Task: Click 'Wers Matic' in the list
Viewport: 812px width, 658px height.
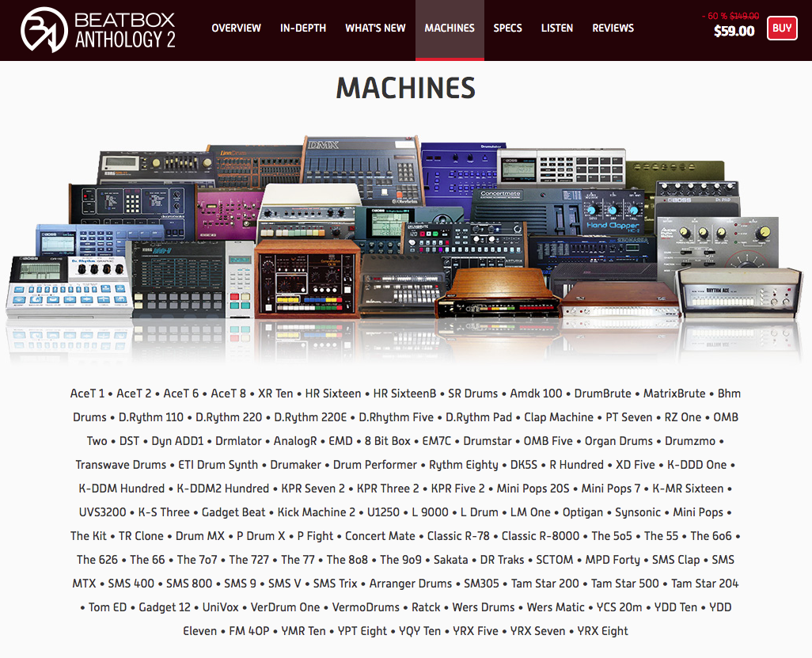Action: (556, 608)
